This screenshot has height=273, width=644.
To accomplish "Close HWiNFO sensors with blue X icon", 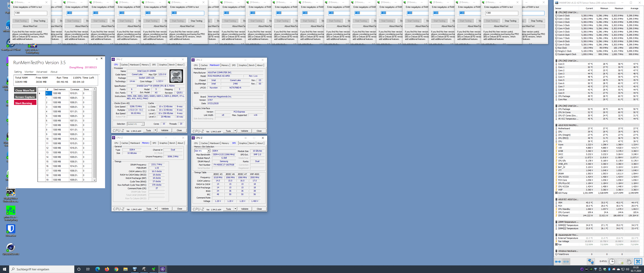I will [638, 261].
